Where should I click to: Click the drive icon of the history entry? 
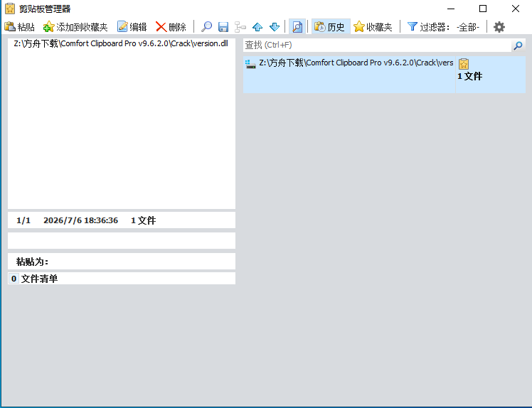pos(250,64)
